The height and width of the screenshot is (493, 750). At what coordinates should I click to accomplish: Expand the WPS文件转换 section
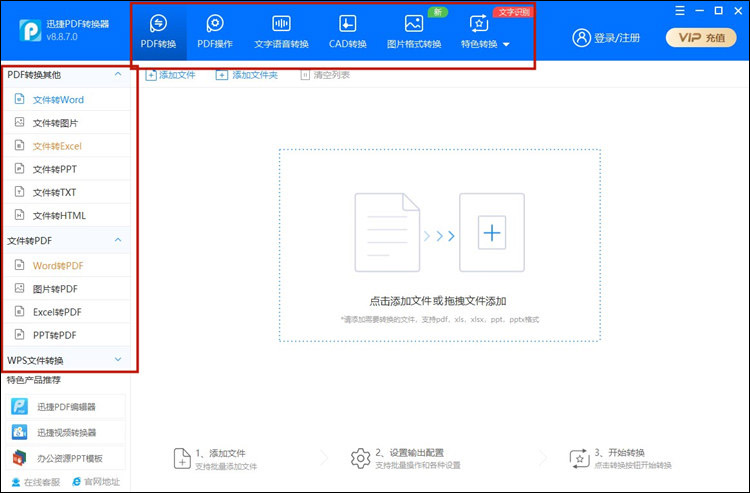118,360
